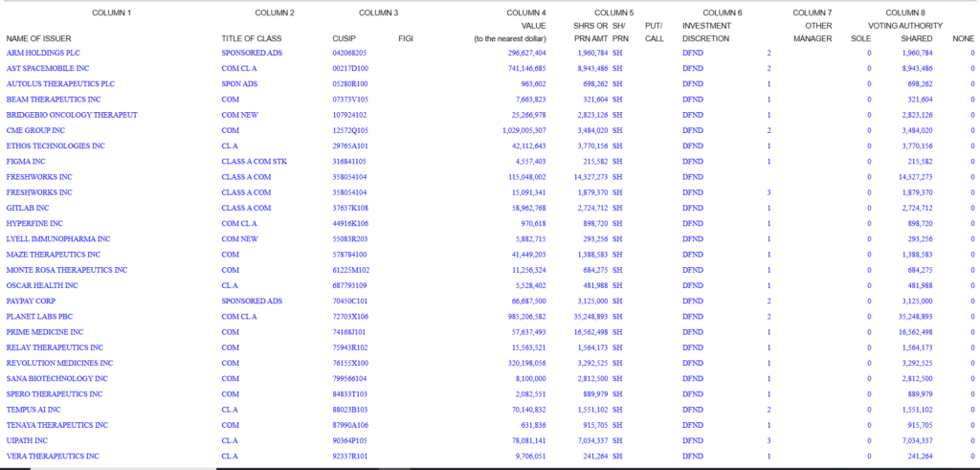
Task: Select value 15,091,341 for Freshworks
Action: [x=528, y=192]
